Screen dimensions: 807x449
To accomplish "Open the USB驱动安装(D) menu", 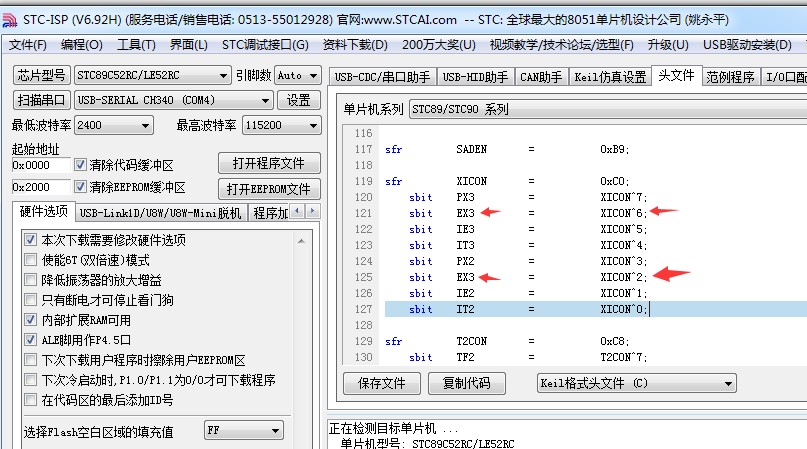I will point(747,45).
